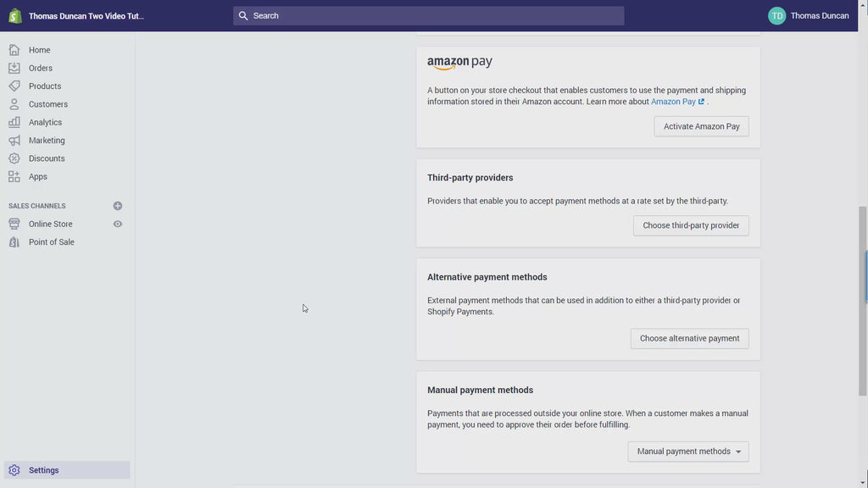
Task: Click the Home house icon
Action: tap(14, 50)
